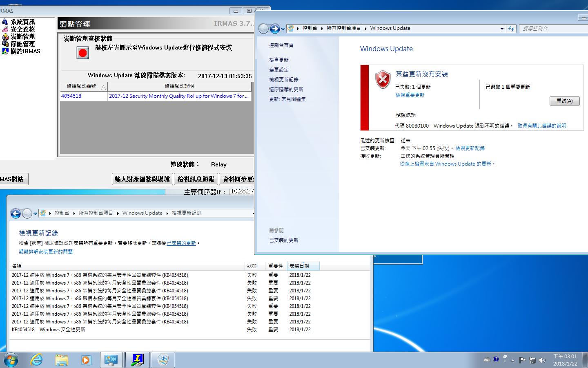
Task: Click the 資料同步更新 button
Action: click(x=237, y=179)
